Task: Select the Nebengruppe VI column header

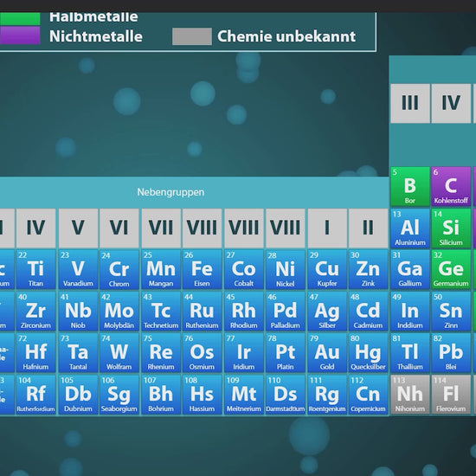Action: coord(119,228)
